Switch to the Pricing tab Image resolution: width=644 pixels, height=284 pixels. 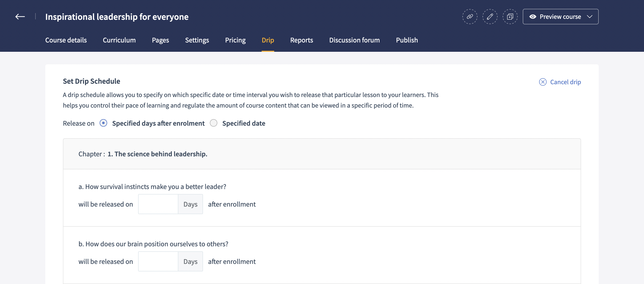click(x=235, y=40)
